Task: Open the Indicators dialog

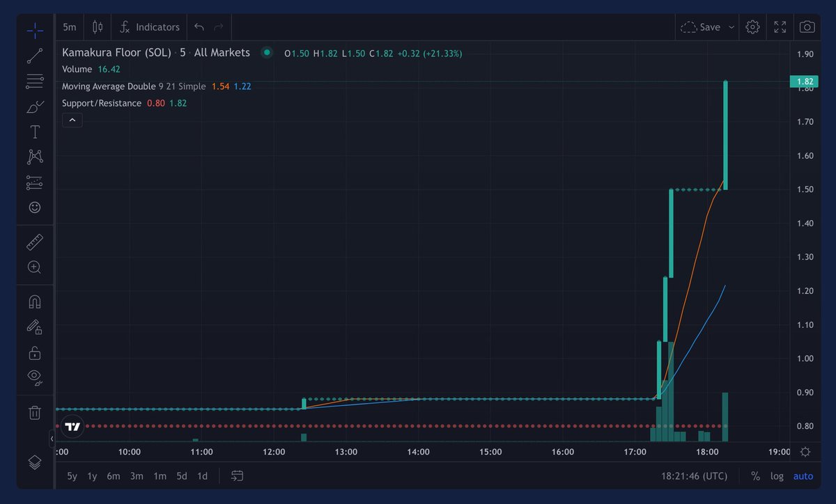Action: pos(149,27)
